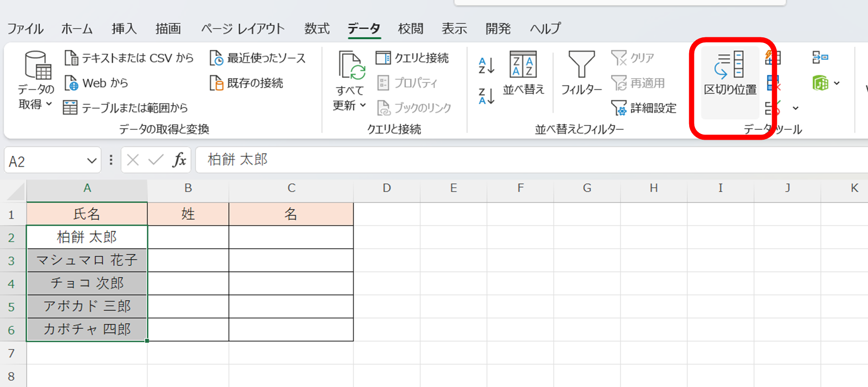868x387 pixels.
Task: Click the クエリと接続 button
Action: tap(412, 58)
